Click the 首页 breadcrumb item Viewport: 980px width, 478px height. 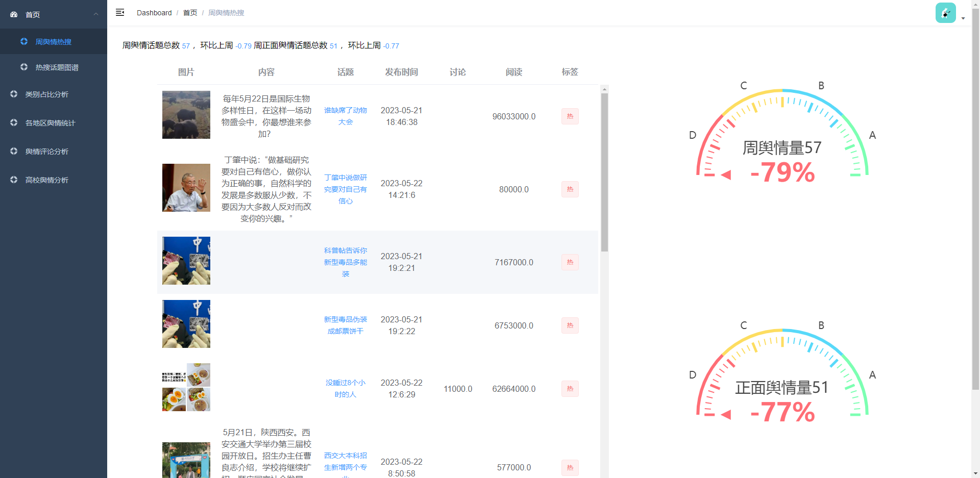[190, 13]
